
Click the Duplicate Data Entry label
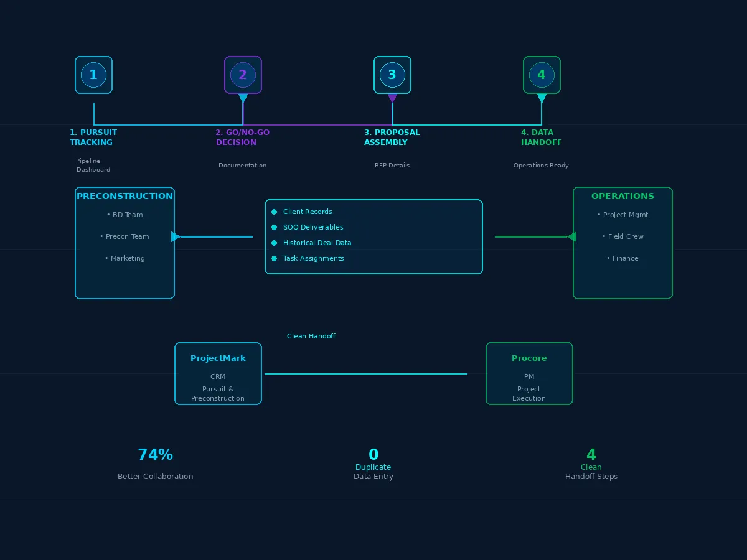[374, 472]
